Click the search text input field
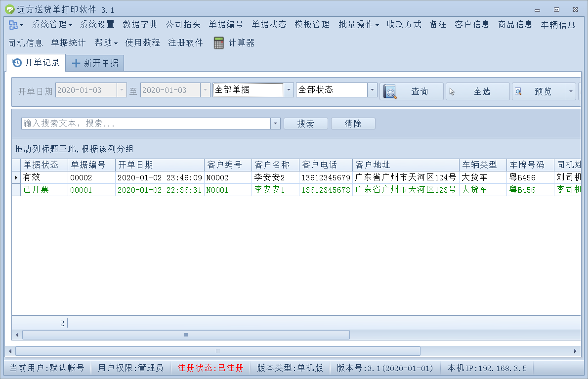588x379 pixels. tap(146, 124)
